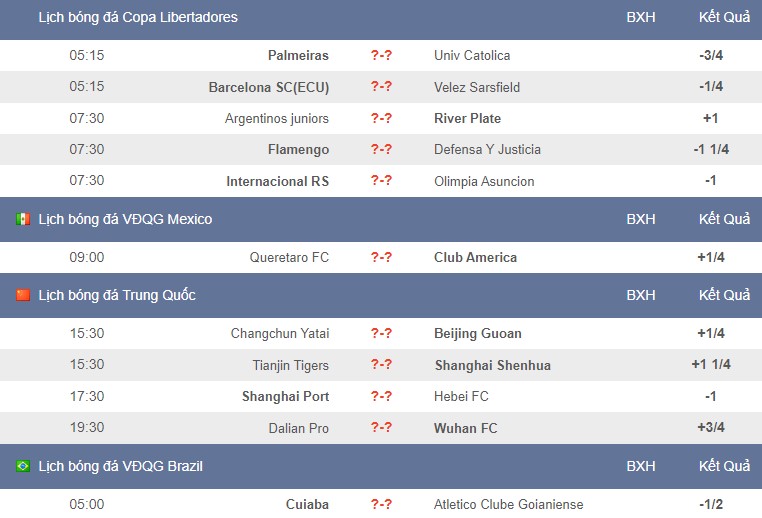
Task: Select the Shanghai Port vs Hebei FC score
Action: [381, 396]
